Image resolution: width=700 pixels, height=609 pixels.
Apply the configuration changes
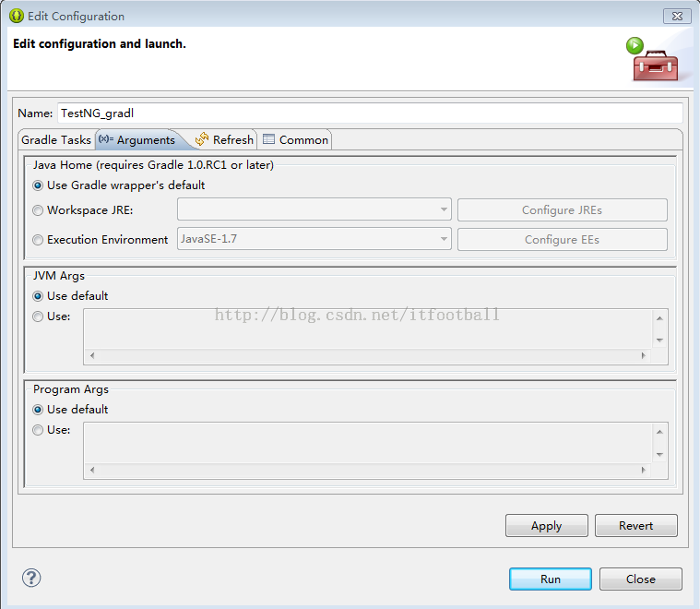(546, 525)
